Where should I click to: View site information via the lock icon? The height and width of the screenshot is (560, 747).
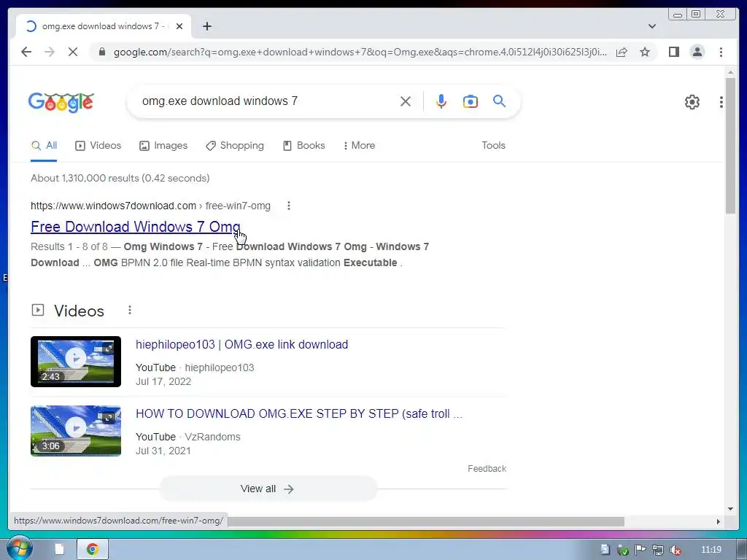click(101, 52)
